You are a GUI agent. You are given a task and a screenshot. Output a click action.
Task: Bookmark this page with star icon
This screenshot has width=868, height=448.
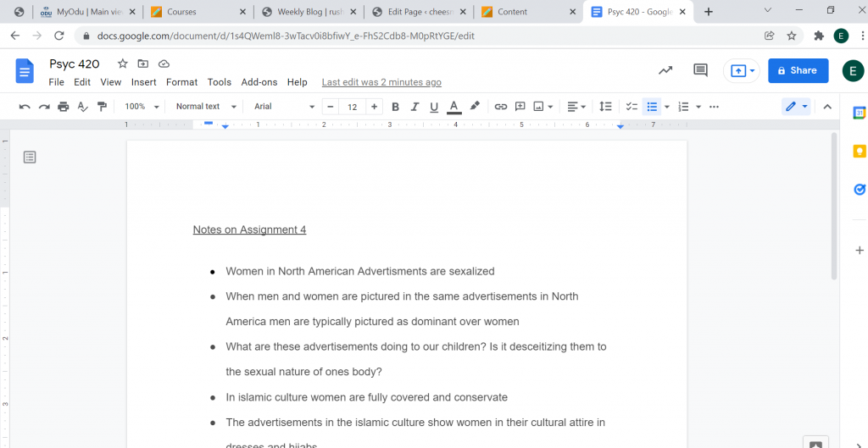pyautogui.click(x=792, y=36)
